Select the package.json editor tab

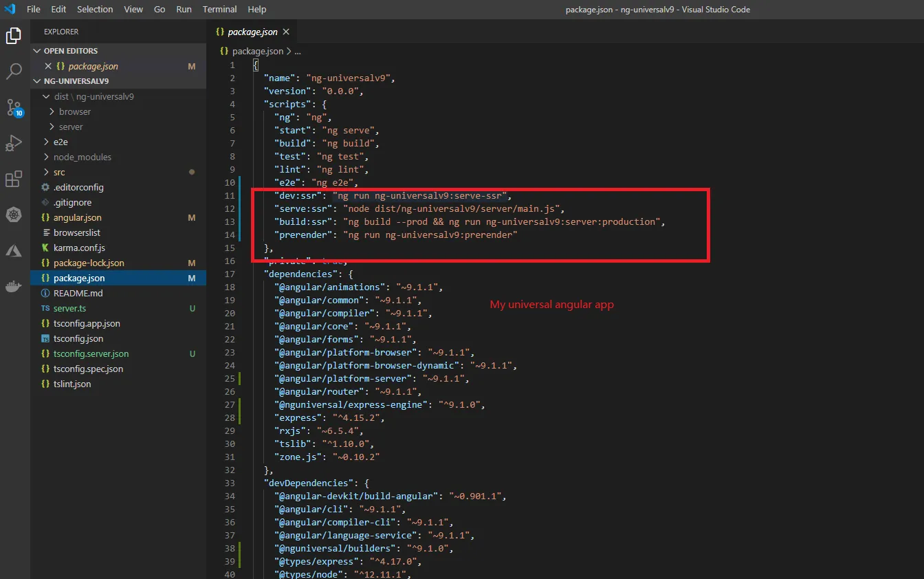pos(252,32)
